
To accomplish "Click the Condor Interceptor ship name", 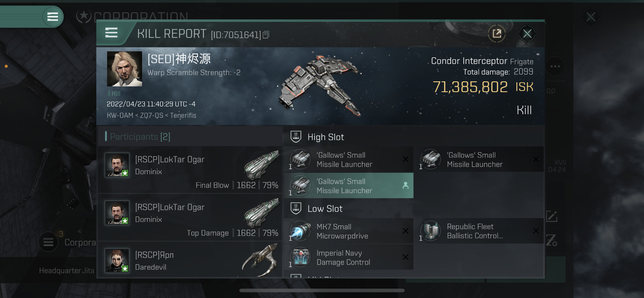I will tap(469, 61).
